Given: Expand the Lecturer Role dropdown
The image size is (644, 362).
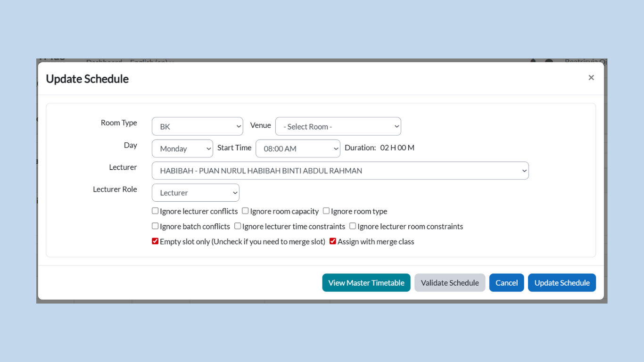Looking at the screenshot, I should point(195,193).
